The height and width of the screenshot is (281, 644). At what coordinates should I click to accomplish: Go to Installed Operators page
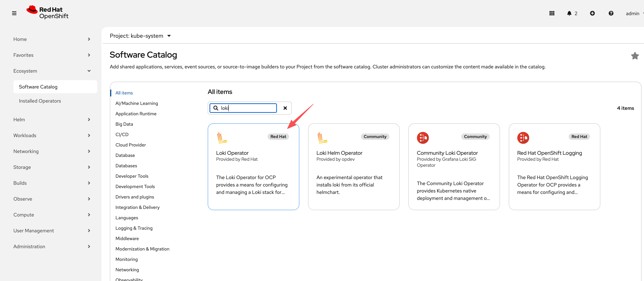(x=40, y=101)
